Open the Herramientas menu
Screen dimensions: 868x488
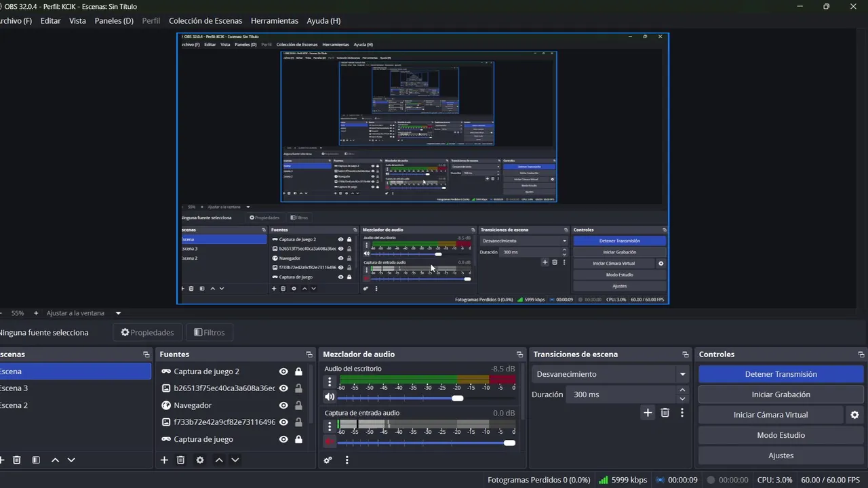274,21
